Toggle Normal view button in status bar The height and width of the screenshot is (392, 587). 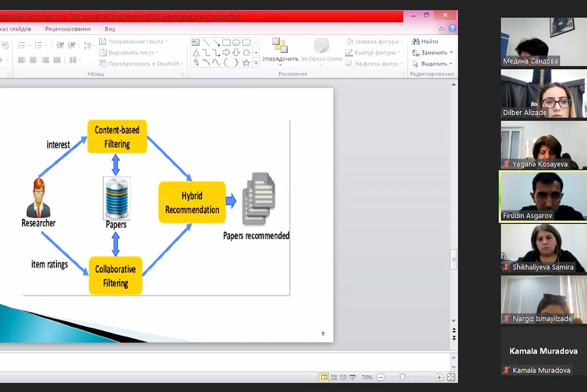(324, 377)
